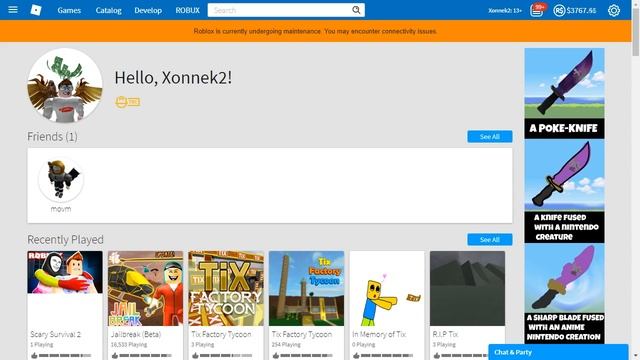Open the settings gear icon
Viewport: 640px width, 360px height.
point(613,10)
